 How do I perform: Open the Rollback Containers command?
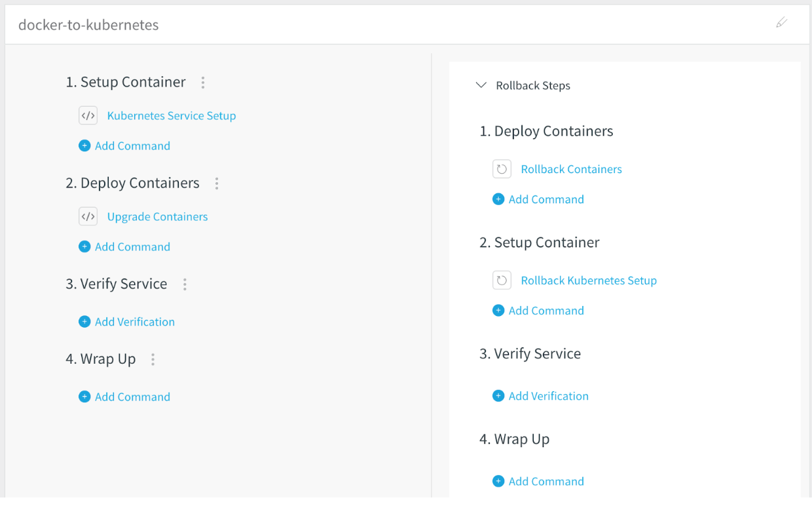pos(572,169)
